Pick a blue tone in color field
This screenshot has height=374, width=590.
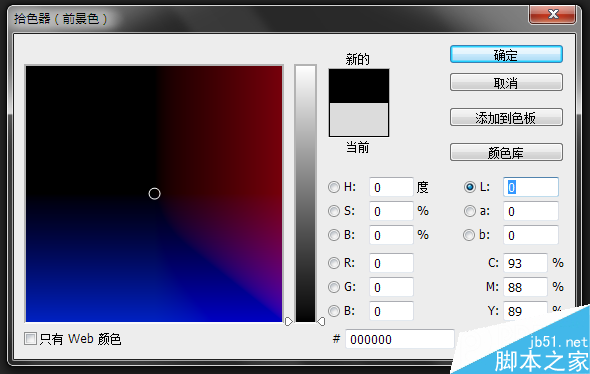pos(113,301)
